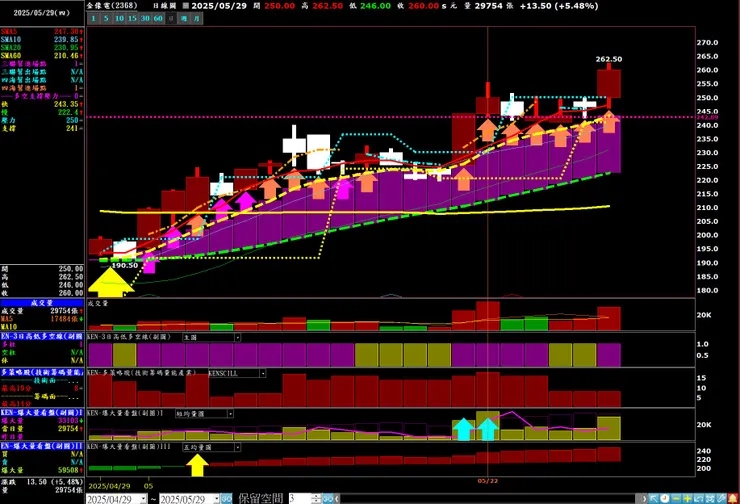Screen dimensions: 740x504
Task: Switch to the 30-minute chart
Action: tap(145, 18)
